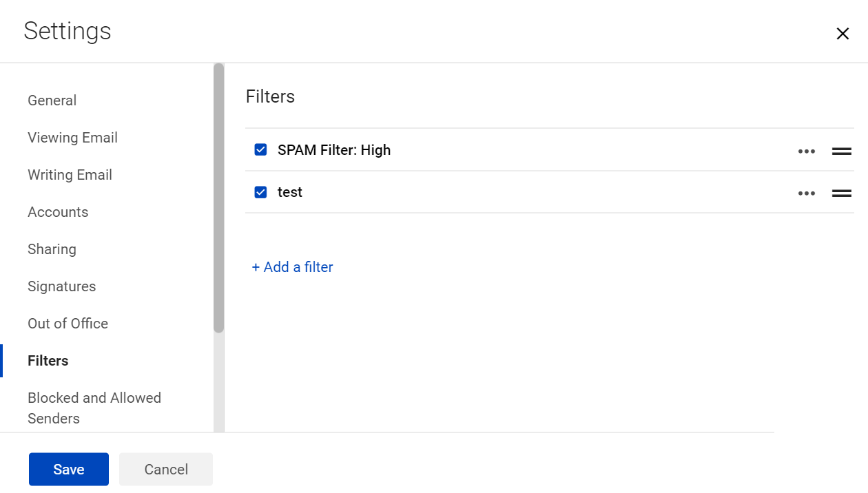Open options menu for the test filter
868x493 pixels.
click(x=806, y=193)
